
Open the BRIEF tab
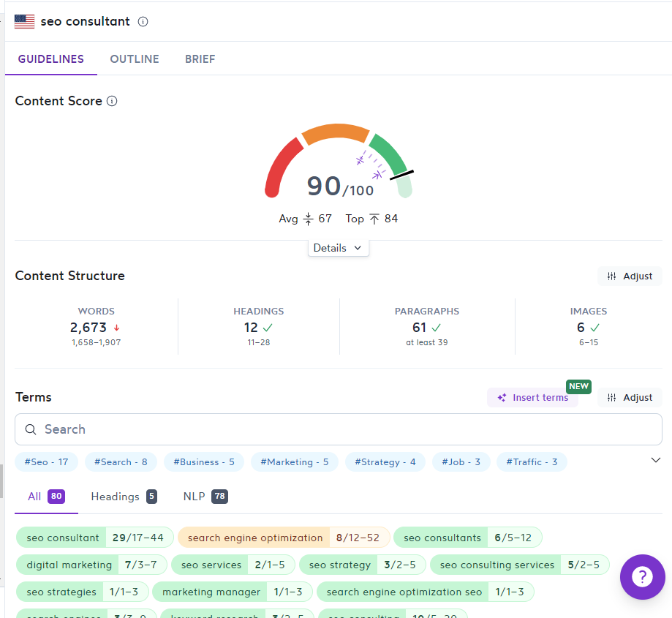(x=200, y=59)
